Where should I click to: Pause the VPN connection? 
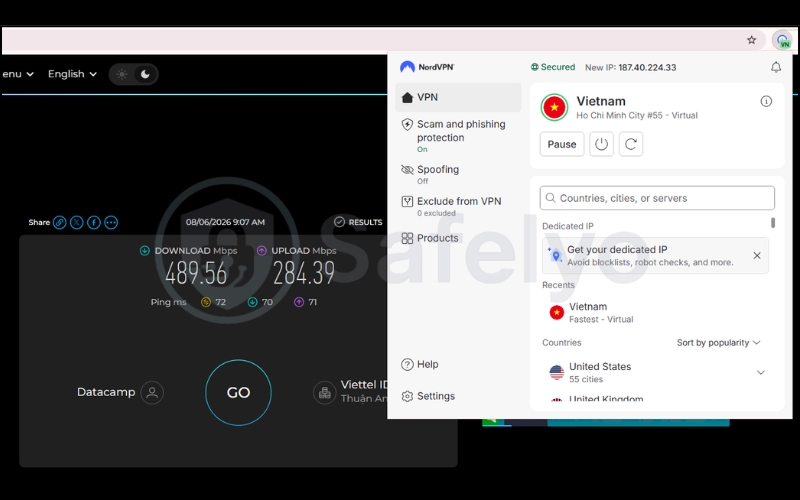tap(562, 144)
